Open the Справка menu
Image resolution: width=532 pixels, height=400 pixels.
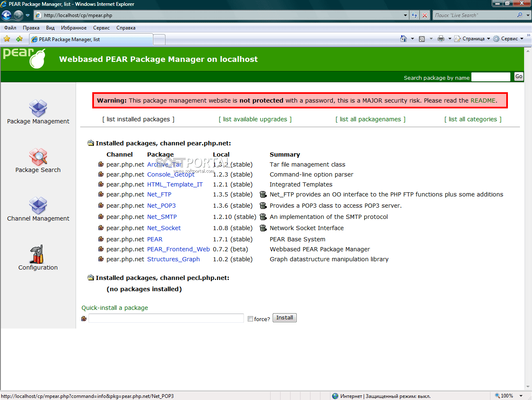point(126,28)
